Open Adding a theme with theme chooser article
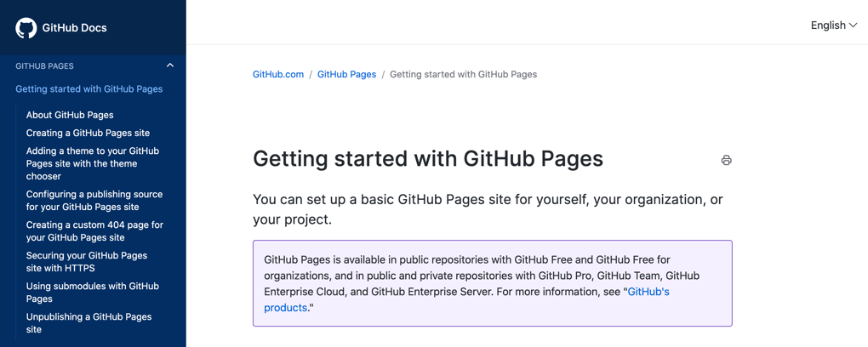Image resolution: width=868 pixels, height=347 pixels. tap(93, 163)
